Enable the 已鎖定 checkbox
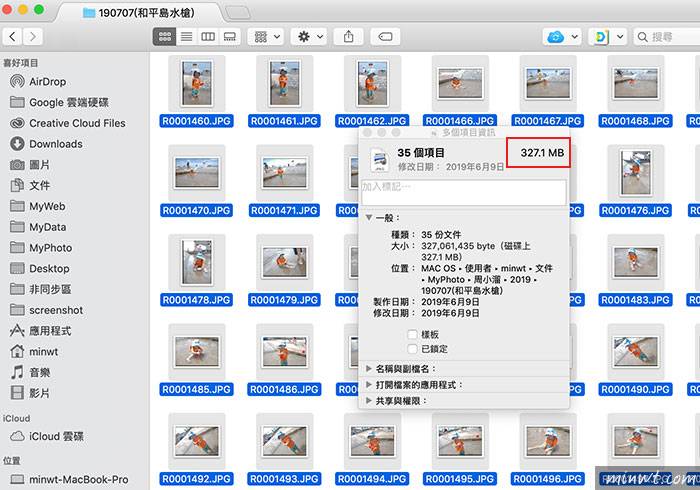The image size is (700, 490). [413, 349]
